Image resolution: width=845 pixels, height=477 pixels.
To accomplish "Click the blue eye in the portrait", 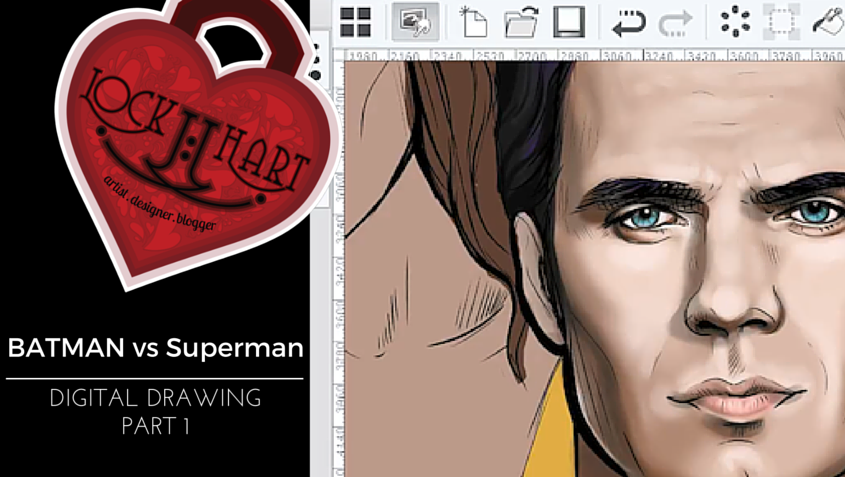I will [644, 215].
